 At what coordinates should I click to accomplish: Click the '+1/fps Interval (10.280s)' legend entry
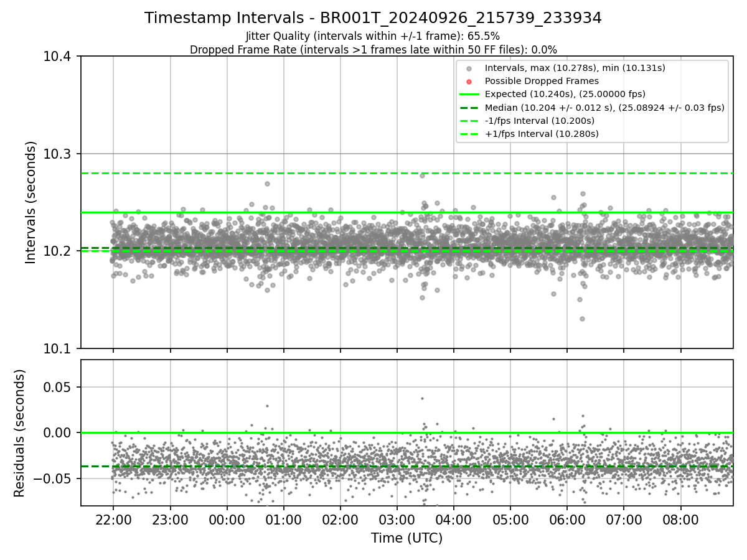542,134
